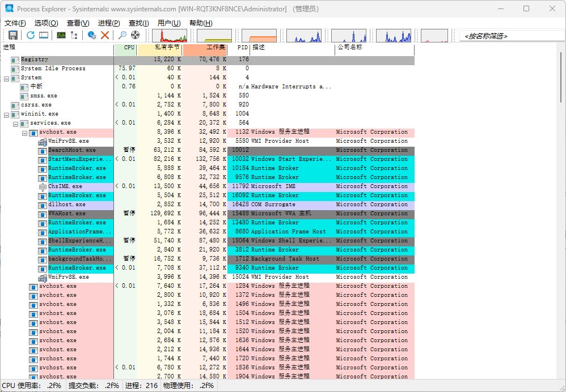Toggle the lower pane view toolbar icon
Image resolution: width=566 pixels, height=392 pixels.
[43, 35]
